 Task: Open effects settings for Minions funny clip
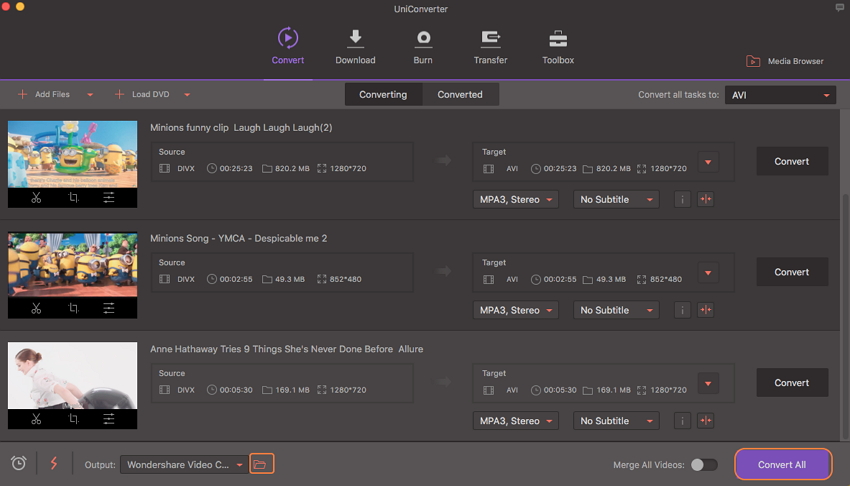coord(109,198)
